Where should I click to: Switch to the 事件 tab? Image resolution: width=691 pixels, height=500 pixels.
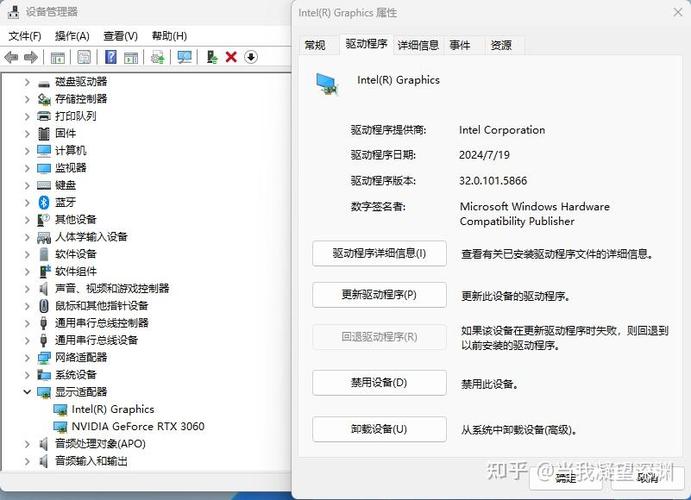(460, 45)
